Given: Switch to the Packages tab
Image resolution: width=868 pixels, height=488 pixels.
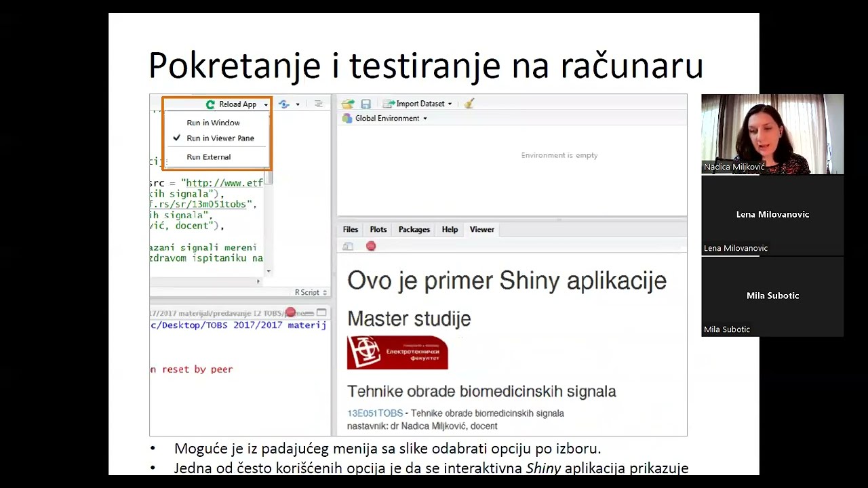Looking at the screenshot, I should (414, 230).
